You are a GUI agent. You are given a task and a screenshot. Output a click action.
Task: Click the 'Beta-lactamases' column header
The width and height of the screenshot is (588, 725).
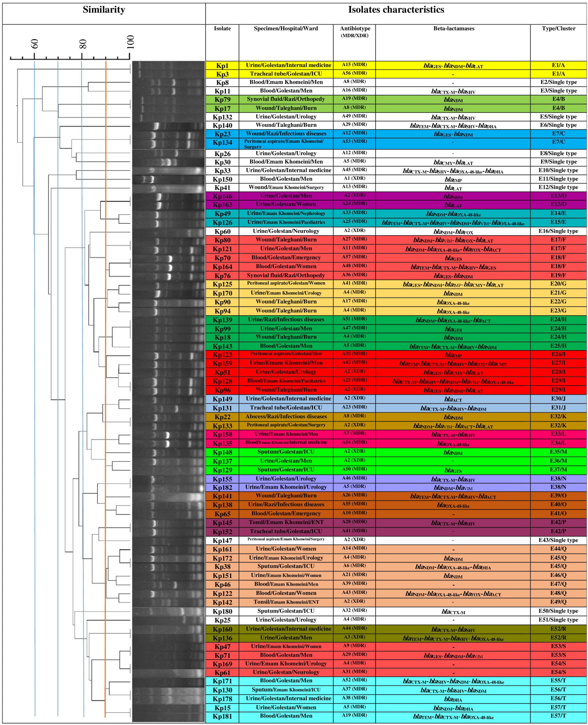click(454, 28)
